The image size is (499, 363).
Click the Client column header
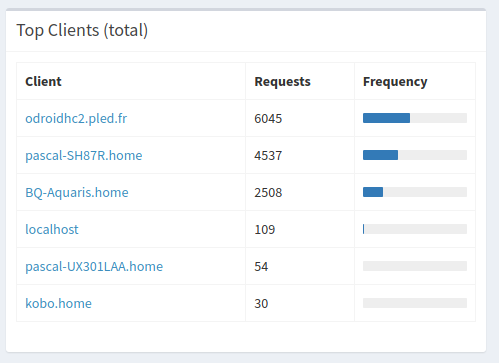(43, 81)
